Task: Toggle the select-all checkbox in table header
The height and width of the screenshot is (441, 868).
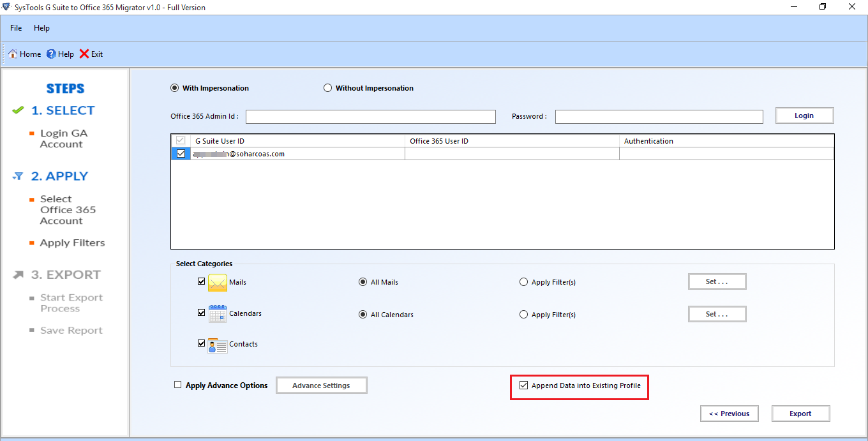Action: click(181, 140)
